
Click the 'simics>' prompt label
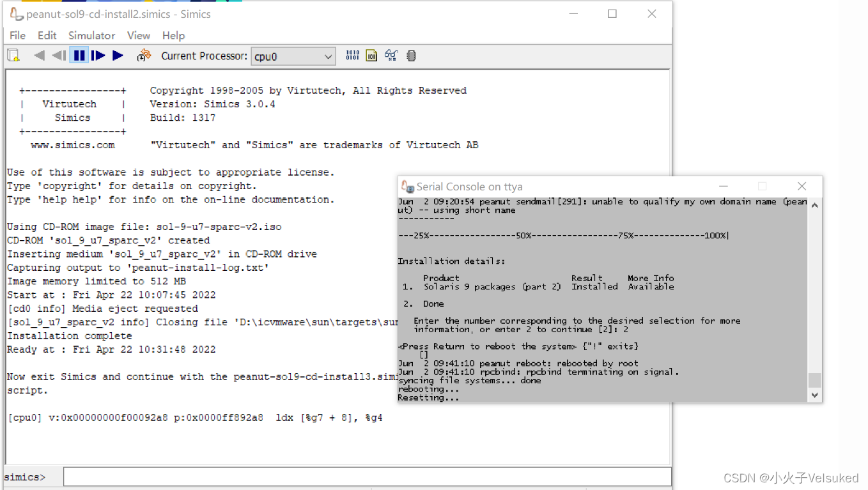(x=25, y=477)
